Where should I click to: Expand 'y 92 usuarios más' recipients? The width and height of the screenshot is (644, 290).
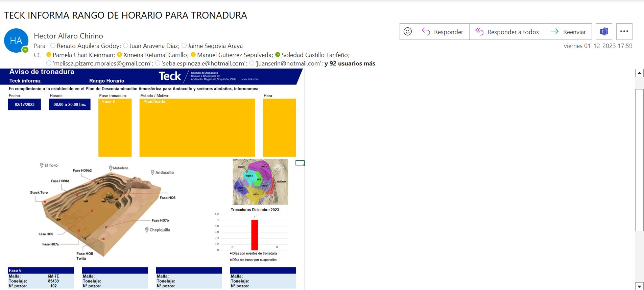click(x=350, y=63)
